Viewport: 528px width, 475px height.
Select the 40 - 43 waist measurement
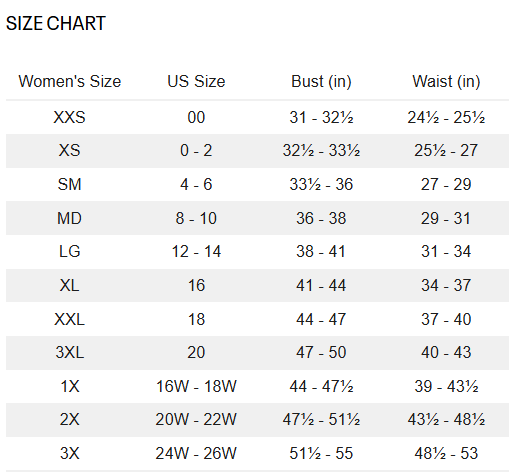click(446, 352)
